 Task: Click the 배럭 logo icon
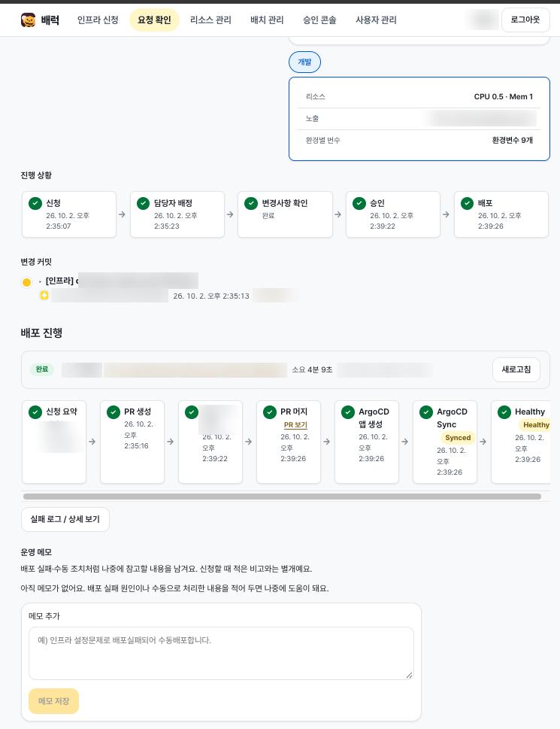29,20
